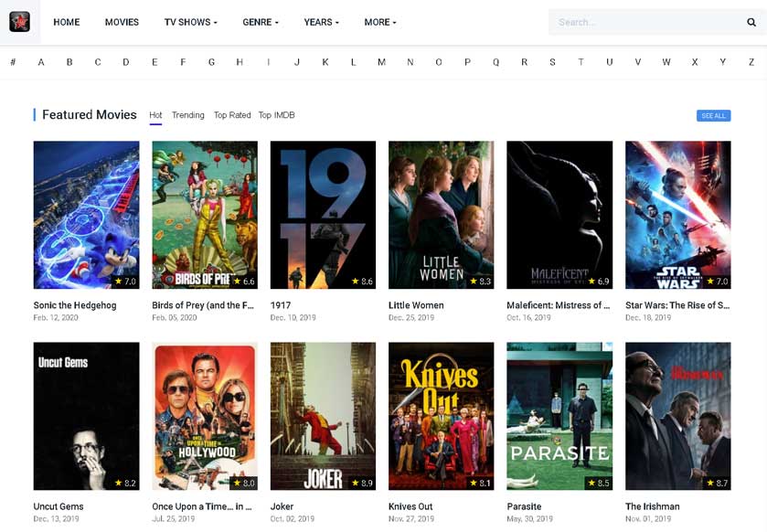
Task: Click the search magnifier icon
Action: tap(751, 22)
